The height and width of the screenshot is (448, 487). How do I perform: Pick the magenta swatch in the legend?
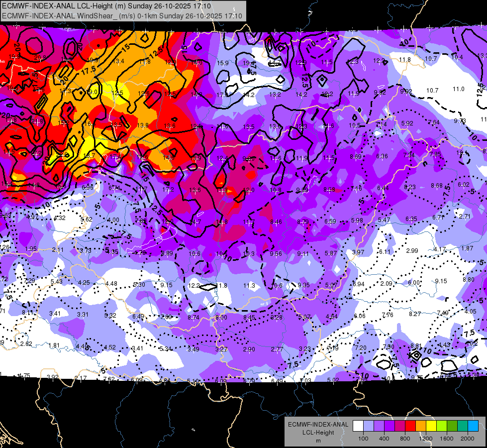click(x=400, y=426)
